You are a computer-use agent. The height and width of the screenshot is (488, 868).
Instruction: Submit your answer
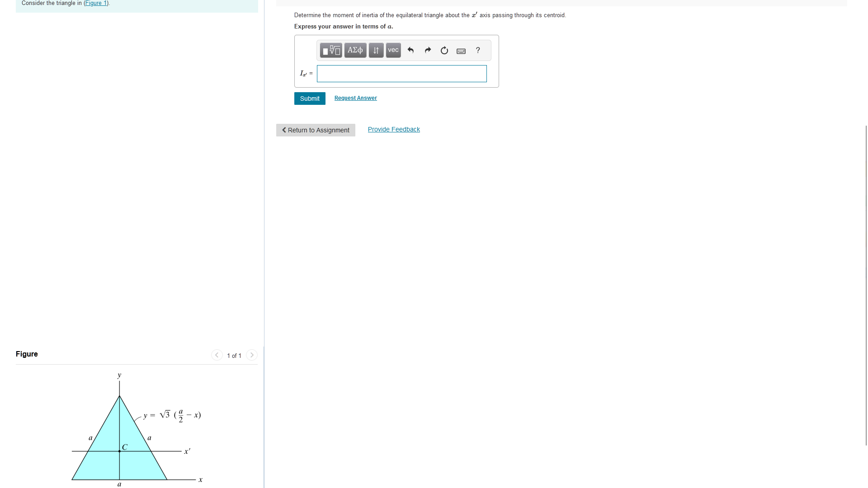pyautogui.click(x=310, y=98)
